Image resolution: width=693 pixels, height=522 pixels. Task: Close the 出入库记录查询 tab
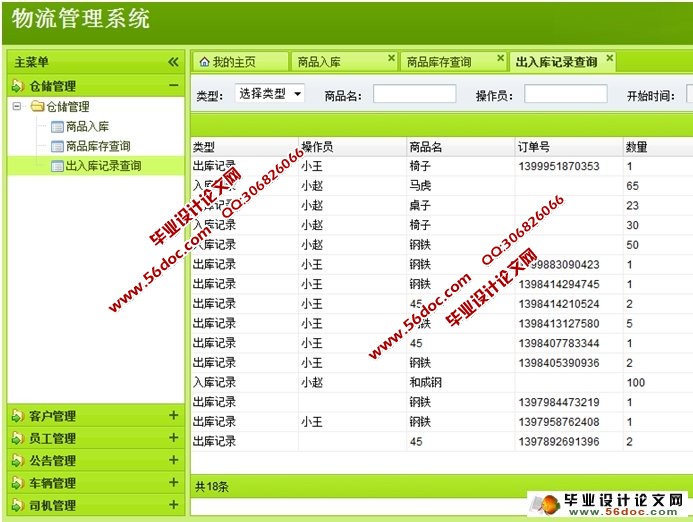(x=609, y=58)
